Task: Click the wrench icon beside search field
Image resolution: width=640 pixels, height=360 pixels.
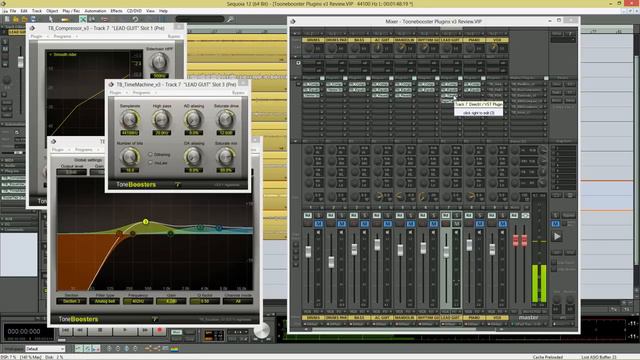Action: [x=230, y=19]
